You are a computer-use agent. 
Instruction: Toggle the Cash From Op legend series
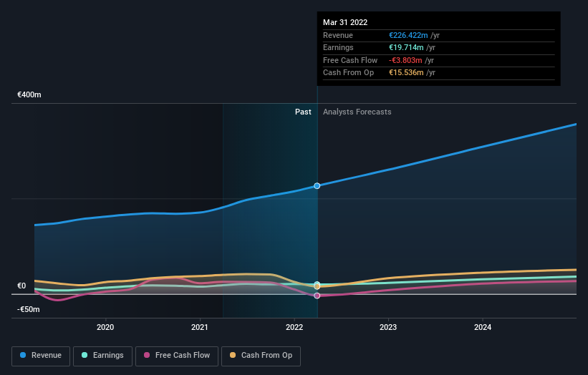coord(261,356)
